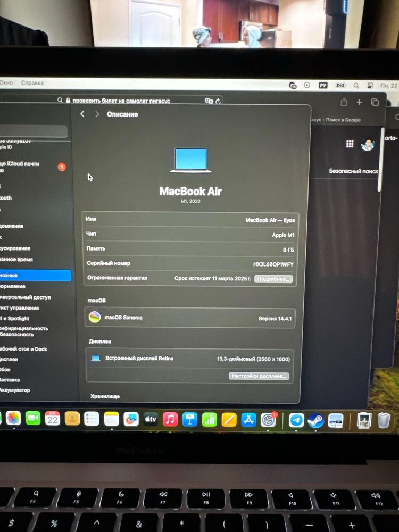Click Встроенный дисплей Retina row
Viewport: 399px width, 532px height.
(x=190, y=358)
